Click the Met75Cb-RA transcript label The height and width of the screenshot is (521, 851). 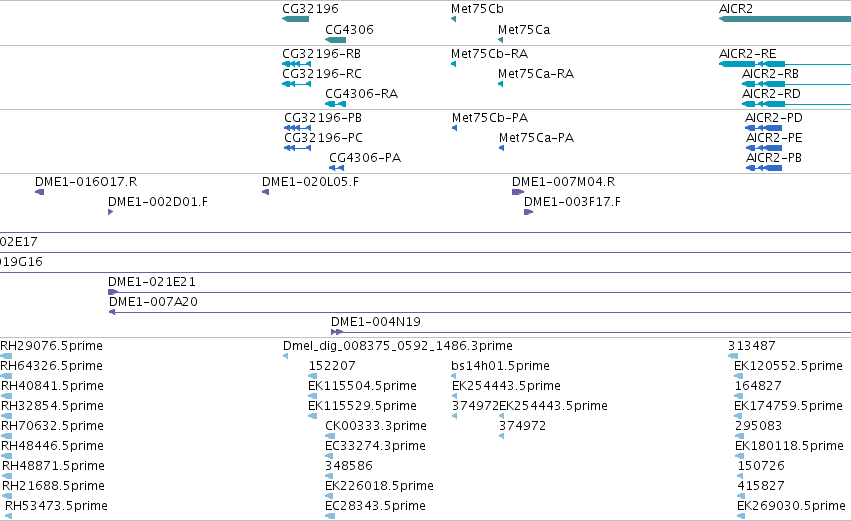(x=489, y=53)
